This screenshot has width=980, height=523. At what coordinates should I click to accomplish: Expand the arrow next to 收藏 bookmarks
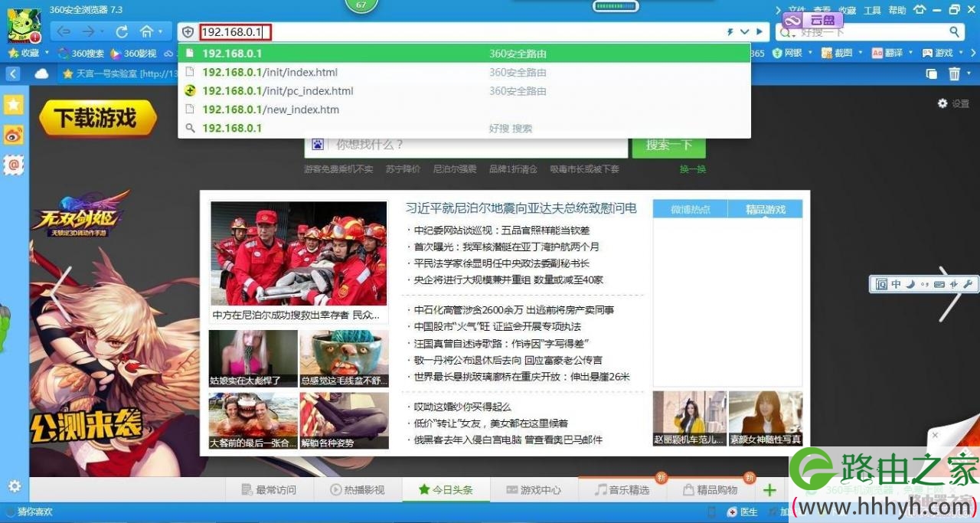click(x=47, y=53)
